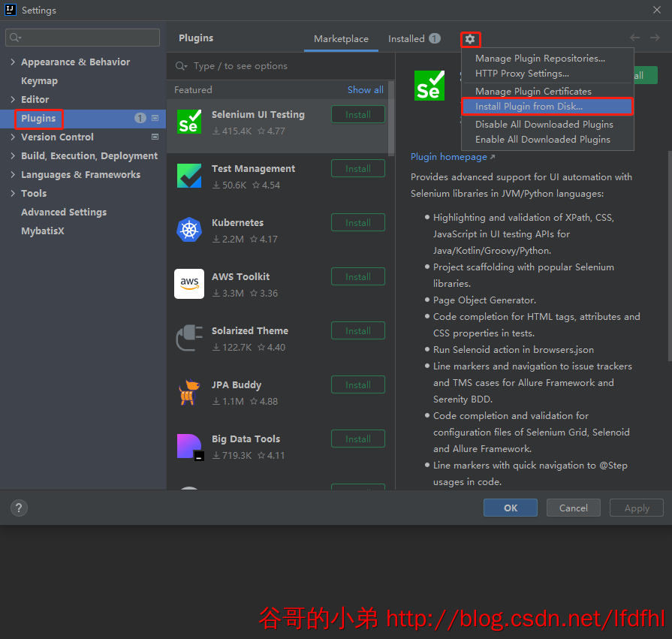Image resolution: width=672 pixels, height=639 pixels.
Task: Focus the settings search field
Action: coord(83,38)
